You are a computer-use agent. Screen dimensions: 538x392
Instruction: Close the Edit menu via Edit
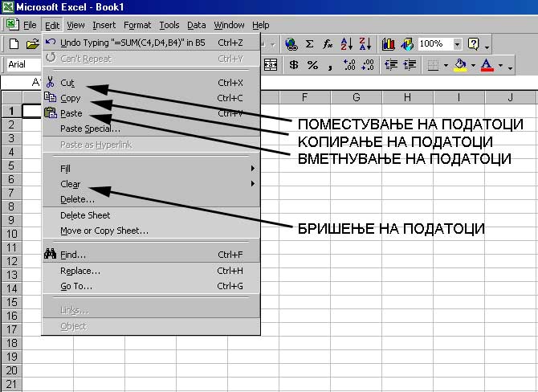(52, 26)
